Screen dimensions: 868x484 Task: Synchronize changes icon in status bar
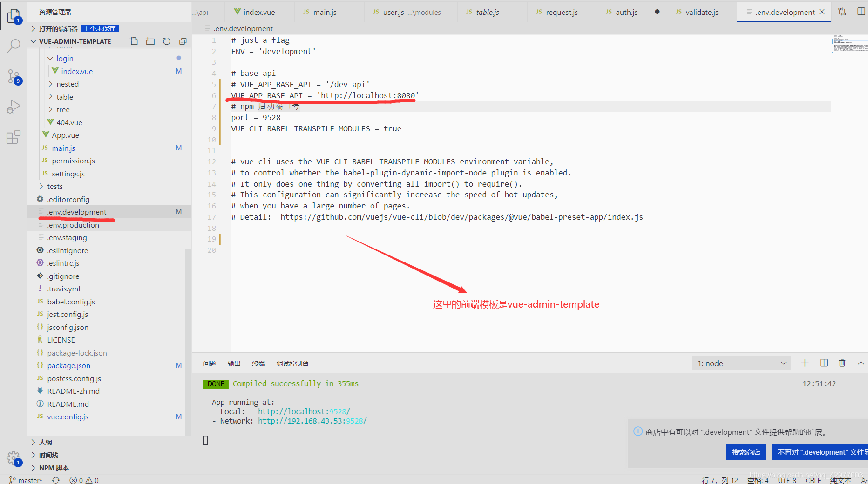(56, 480)
